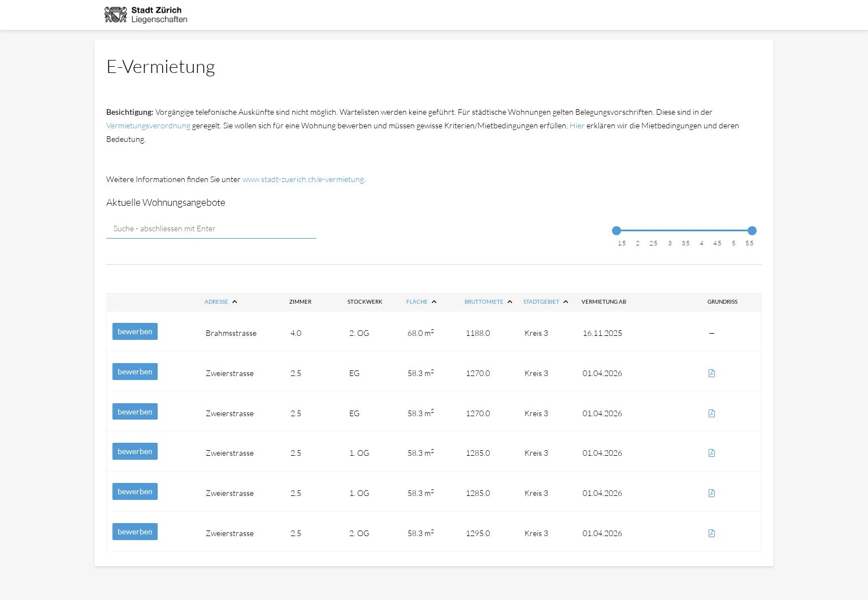This screenshot has height=600, width=868.
Task: Click sort arrow next to Fläche header
Action: coord(434,302)
